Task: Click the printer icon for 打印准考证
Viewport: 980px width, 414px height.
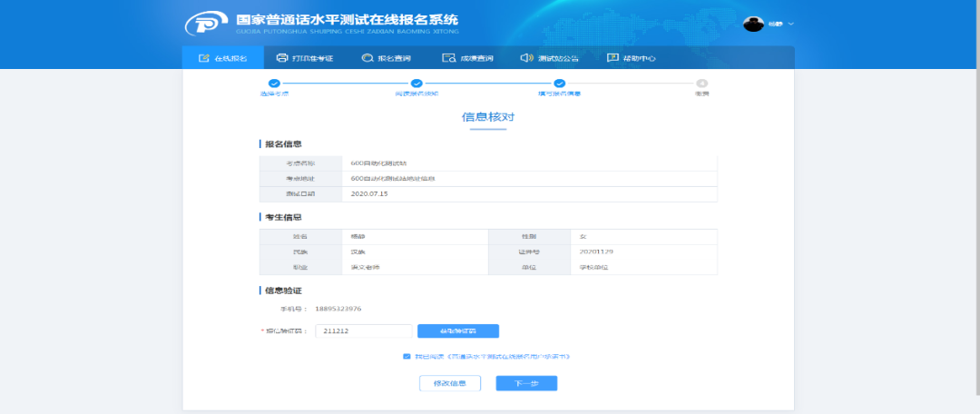Action: pos(282,58)
